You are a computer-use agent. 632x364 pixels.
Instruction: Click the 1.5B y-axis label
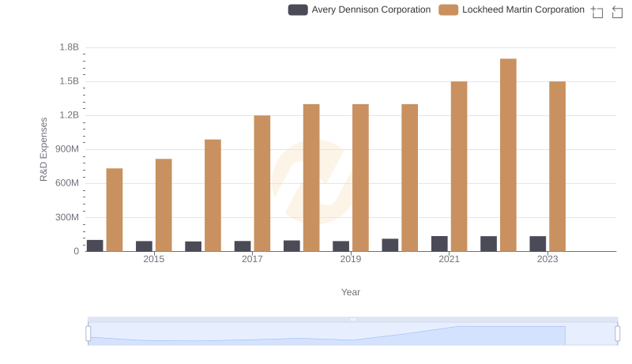pyautogui.click(x=70, y=81)
